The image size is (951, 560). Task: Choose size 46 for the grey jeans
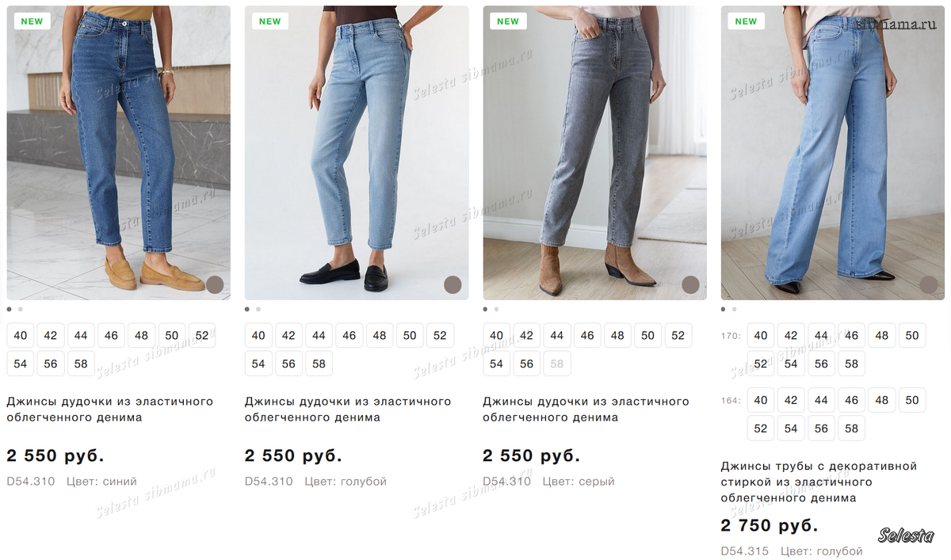[x=587, y=335]
